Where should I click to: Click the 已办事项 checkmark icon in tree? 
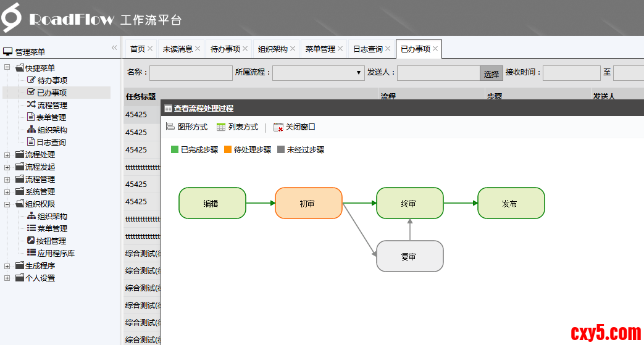pyautogui.click(x=31, y=93)
